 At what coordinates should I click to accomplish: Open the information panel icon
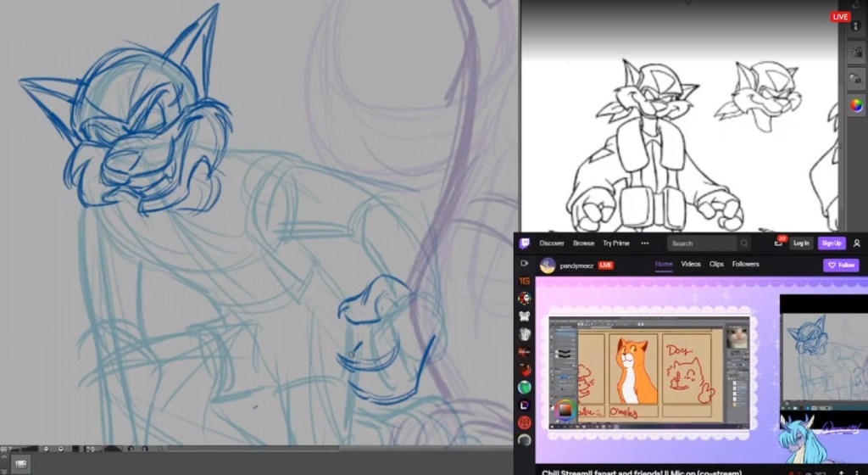coord(856,26)
